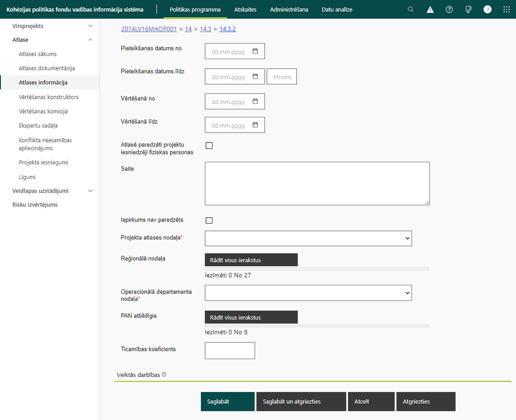
Task: Open the user profile avatar icon
Action: click(487, 10)
